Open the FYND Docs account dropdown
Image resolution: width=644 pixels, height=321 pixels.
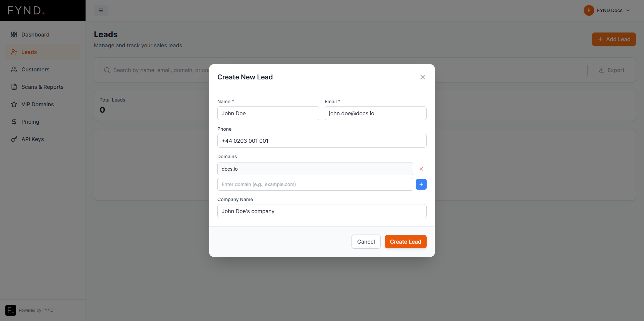pyautogui.click(x=607, y=10)
